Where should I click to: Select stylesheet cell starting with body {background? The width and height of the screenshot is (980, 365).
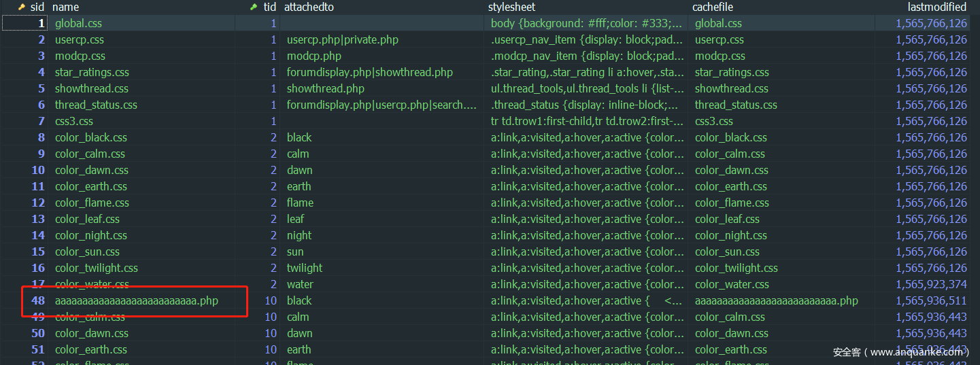[x=587, y=23]
